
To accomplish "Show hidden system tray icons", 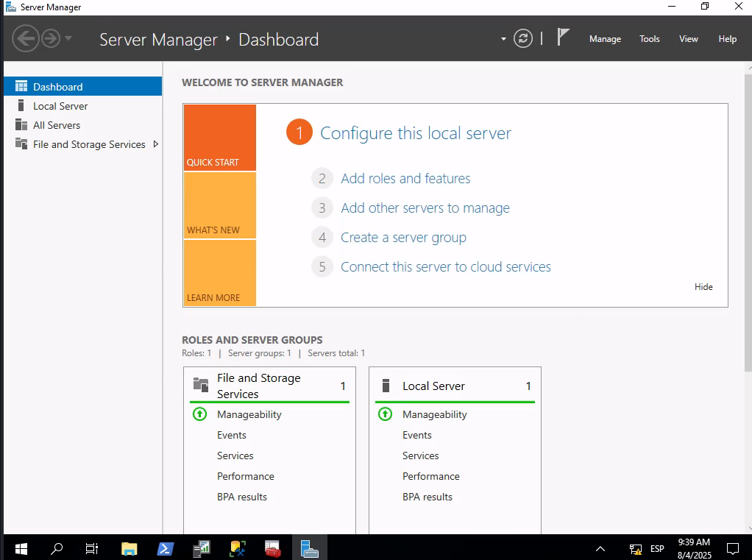I will point(600,548).
